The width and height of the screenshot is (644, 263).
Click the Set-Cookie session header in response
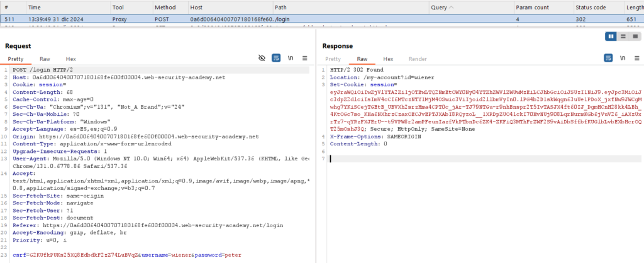[485, 107]
